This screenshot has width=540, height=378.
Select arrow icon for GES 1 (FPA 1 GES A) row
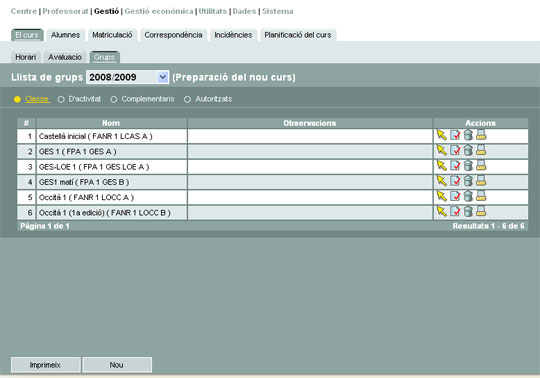point(442,150)
